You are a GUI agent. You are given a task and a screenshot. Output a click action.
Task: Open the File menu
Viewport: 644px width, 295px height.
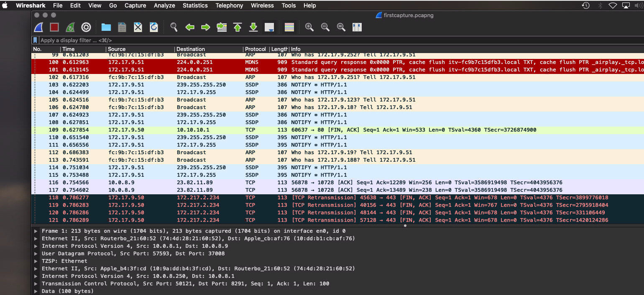click(x=58, y=5)
